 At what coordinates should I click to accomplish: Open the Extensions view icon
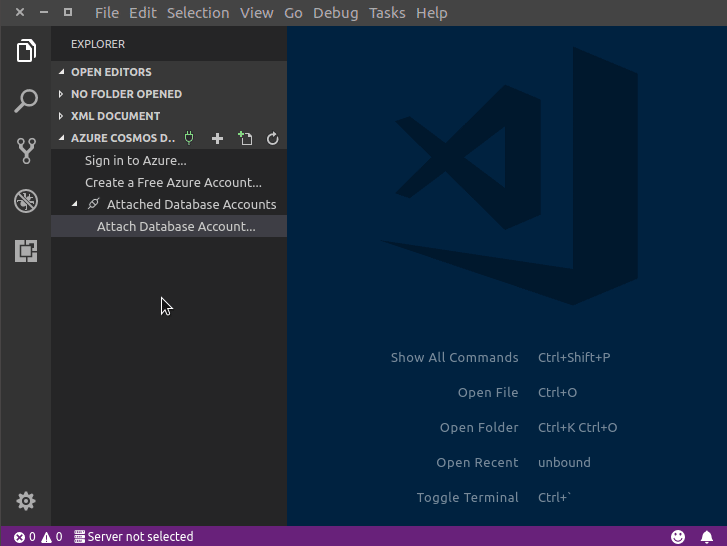pyautogui.click(x=26, y=251)
